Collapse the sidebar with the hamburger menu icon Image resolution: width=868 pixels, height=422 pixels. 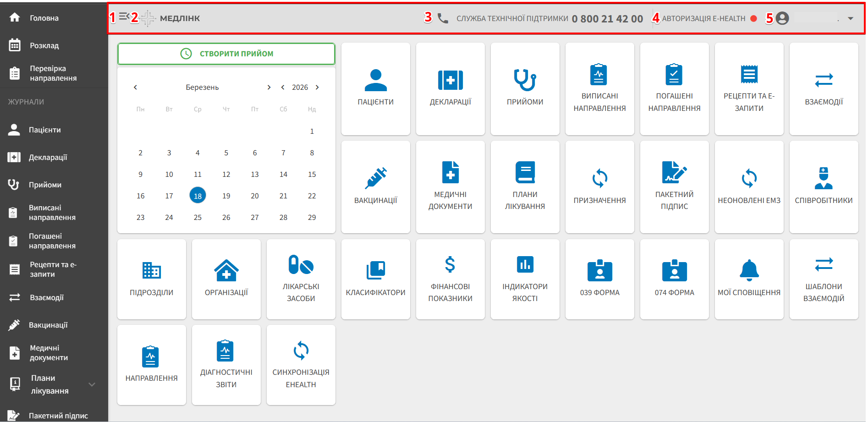[124, 17]
